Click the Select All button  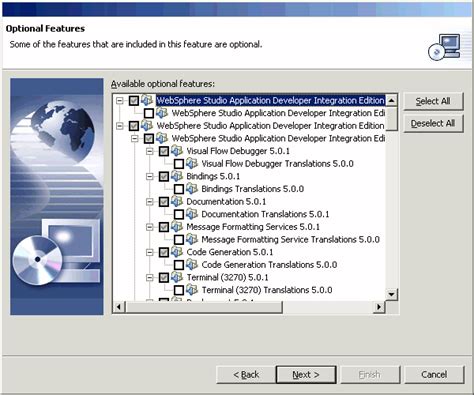[433, 101]
